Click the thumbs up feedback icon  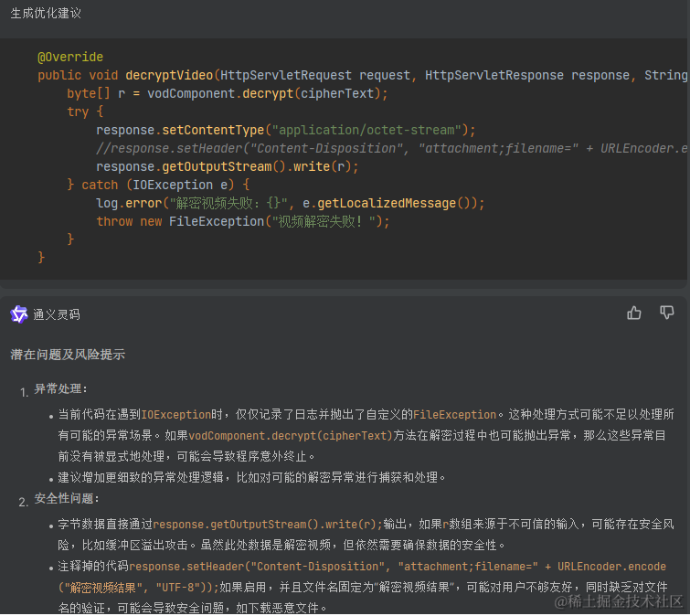pos(634,313)
